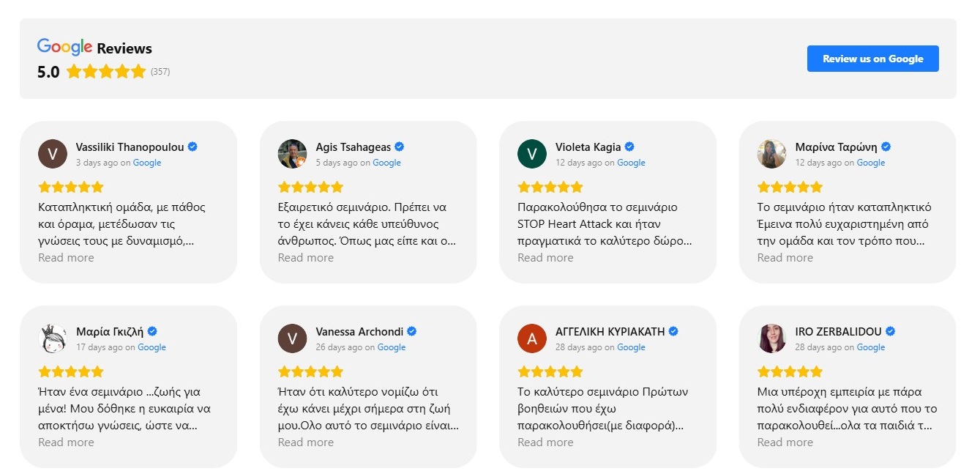980x474 pixels.
Task: Expand Vassiliki Thanopoulou's review with Read more
Action: [66, 258]
